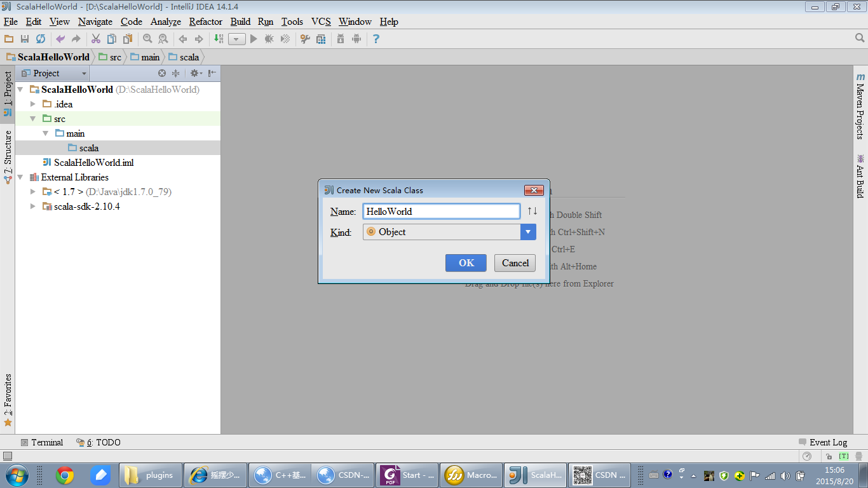Open the Maven Projects side tab
Screen dimensions: 868x488
tap(860, 106)
